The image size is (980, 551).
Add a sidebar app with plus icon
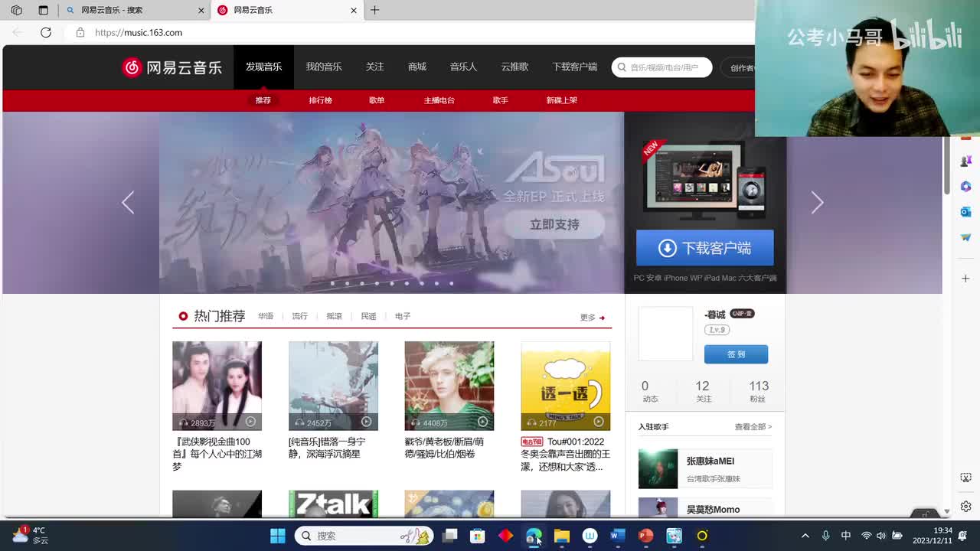click(965, 279)
